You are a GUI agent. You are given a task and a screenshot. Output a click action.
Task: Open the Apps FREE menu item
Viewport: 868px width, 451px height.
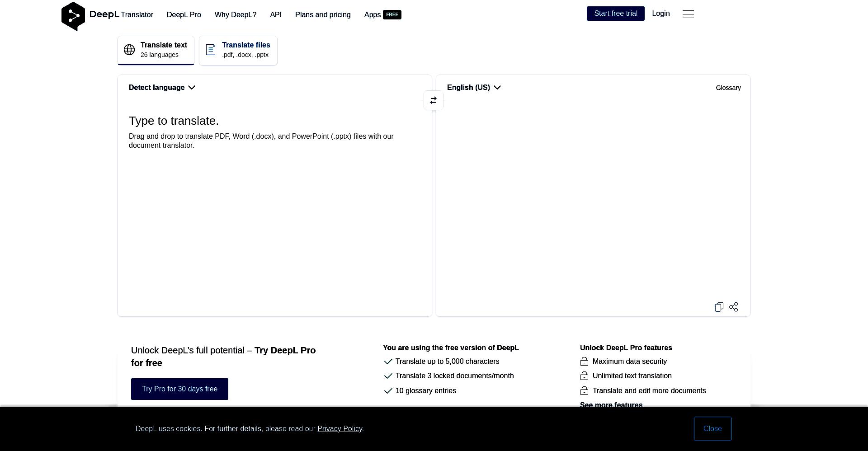click(x=382, y=15)
